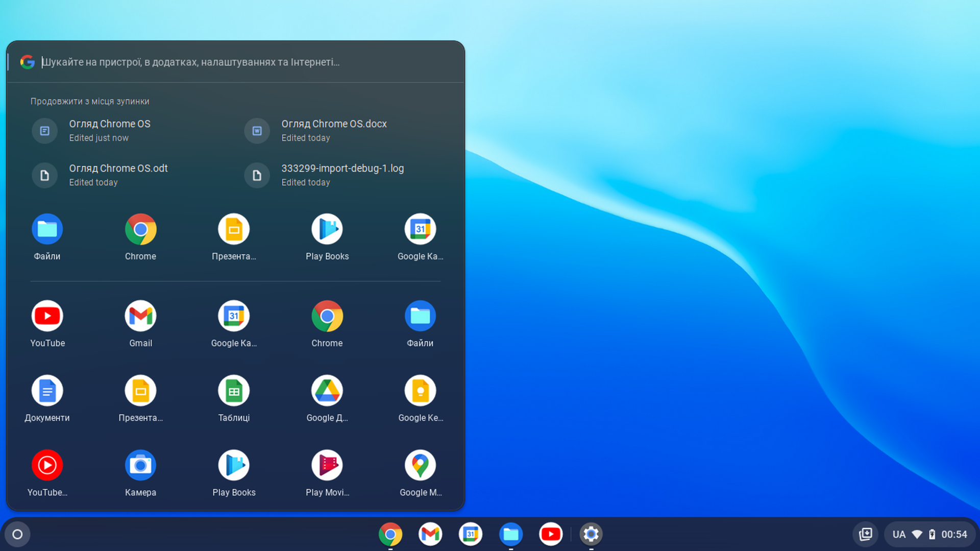Open Play Movies app icon

327,465
